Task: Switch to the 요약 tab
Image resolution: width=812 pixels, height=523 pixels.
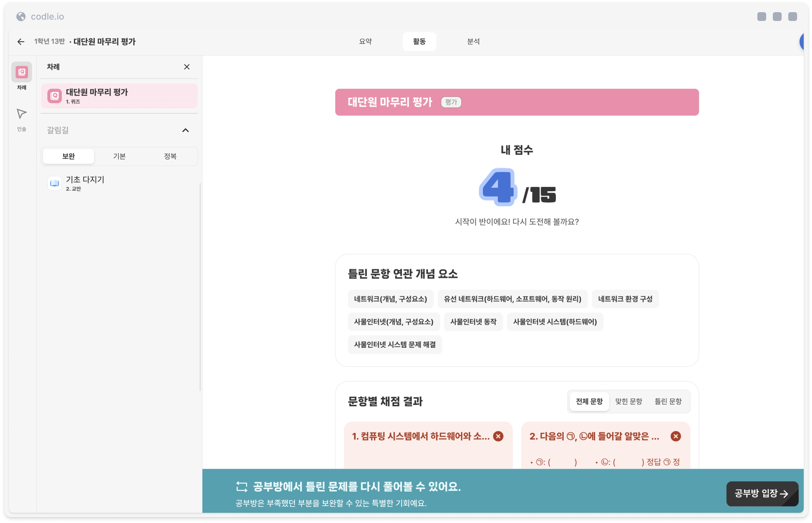Action: (x=365, y=41)
